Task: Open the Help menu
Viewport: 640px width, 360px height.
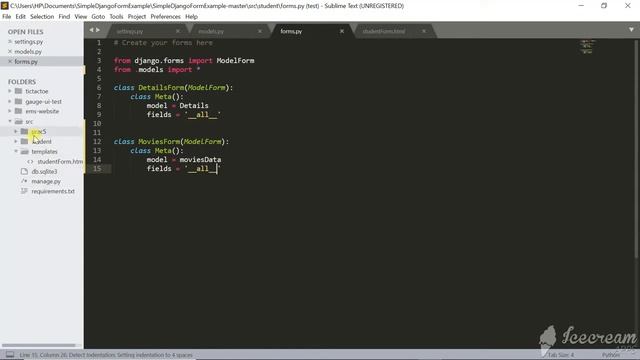Action: pos(191,17)
